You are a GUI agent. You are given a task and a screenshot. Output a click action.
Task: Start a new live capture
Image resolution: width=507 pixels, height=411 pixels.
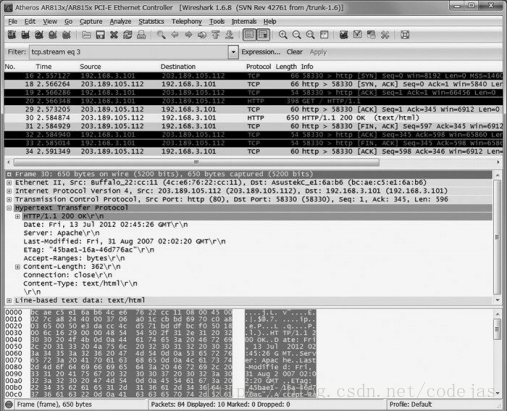pos(39,35)
